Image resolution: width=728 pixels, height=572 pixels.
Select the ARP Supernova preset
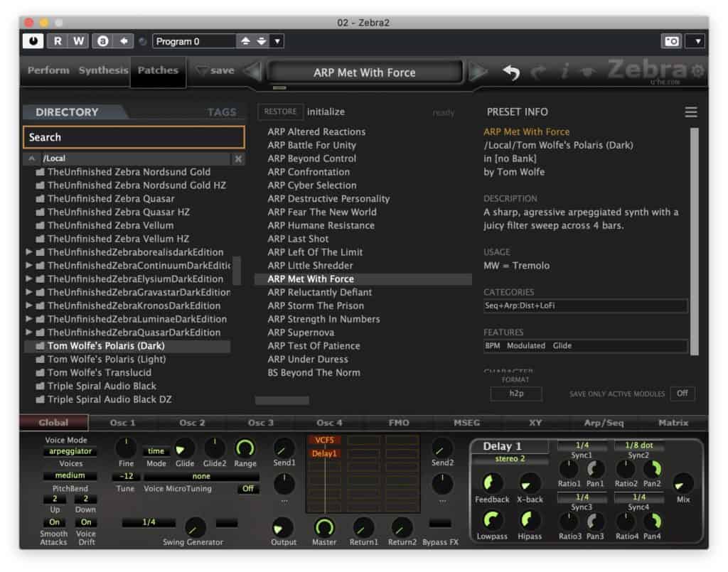[x=301, y=332]
